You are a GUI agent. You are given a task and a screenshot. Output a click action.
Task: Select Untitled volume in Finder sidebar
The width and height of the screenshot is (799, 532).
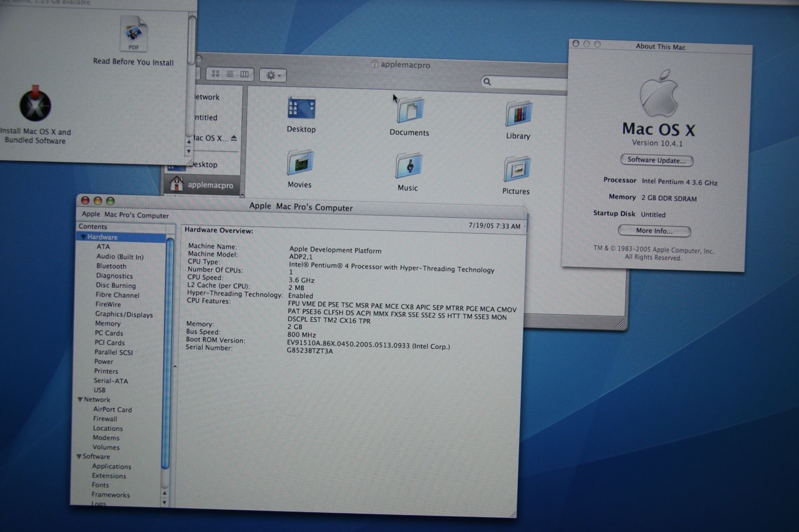pos(206,118)
